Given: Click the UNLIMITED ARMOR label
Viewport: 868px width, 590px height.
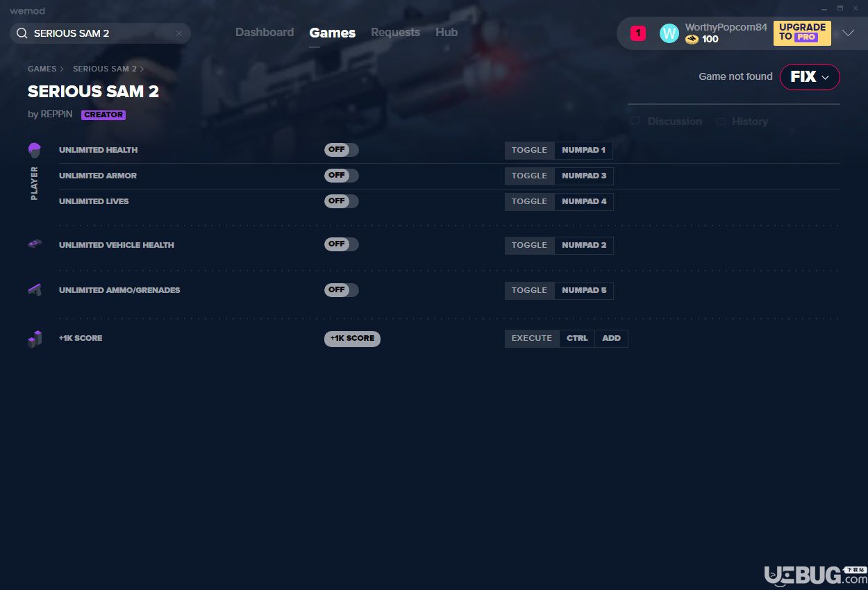Looking at the screenshot, I should (x=98, y=176).
